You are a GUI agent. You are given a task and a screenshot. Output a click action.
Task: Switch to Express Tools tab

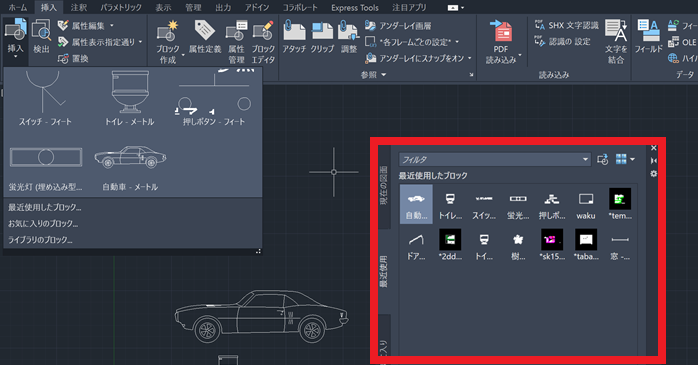(x=355, y=8)
